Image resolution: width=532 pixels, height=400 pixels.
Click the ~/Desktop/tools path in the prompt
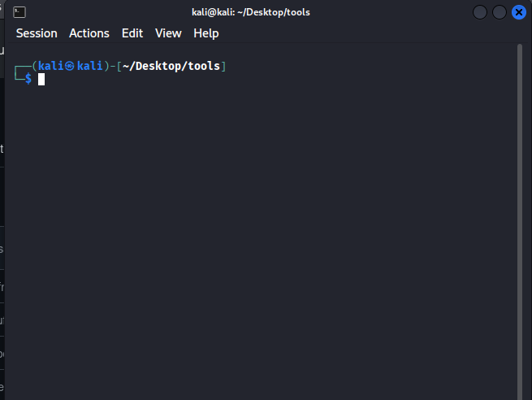point(171,66)
